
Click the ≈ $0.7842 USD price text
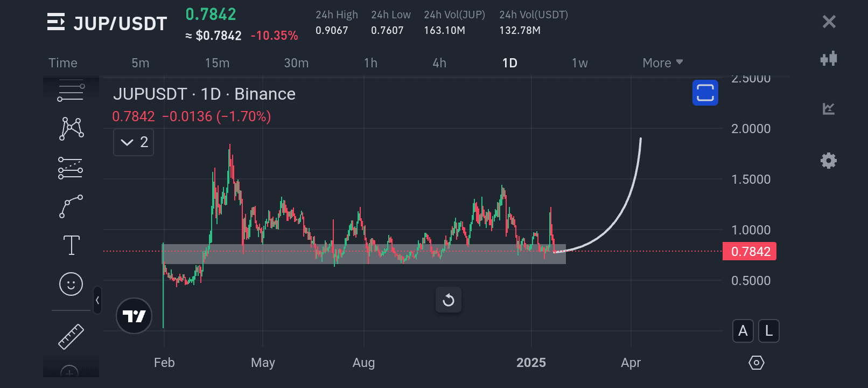213,36
